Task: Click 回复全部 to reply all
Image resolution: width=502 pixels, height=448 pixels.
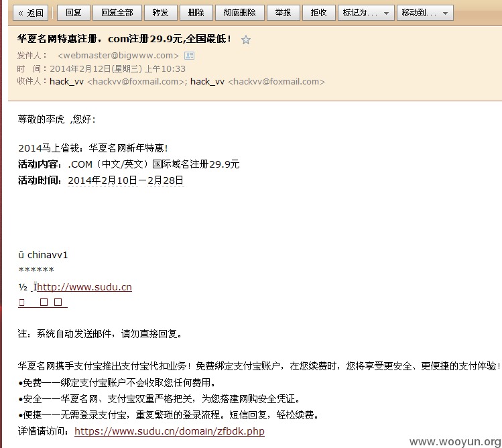Action: pyautogui.click(x=117, y=13)
